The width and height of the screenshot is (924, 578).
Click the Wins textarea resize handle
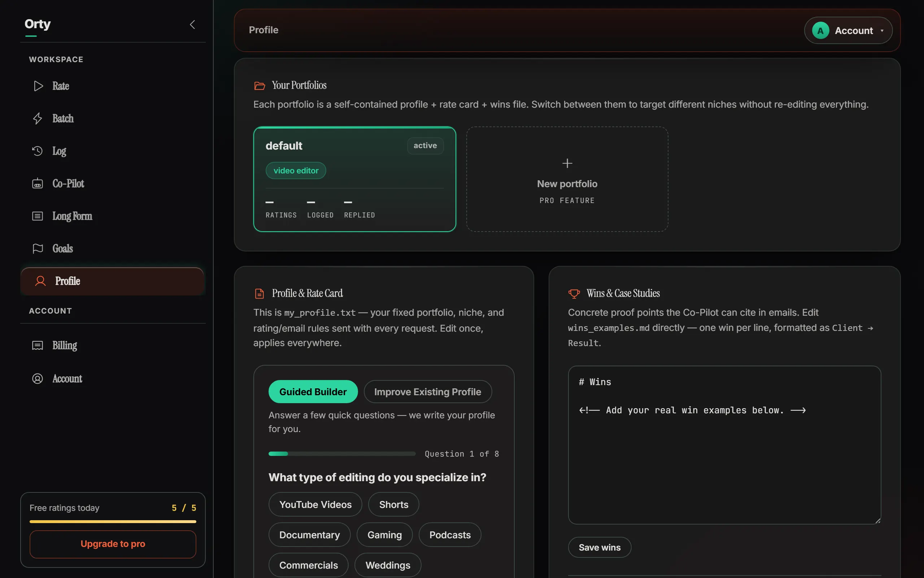pyautogui.click(x=877, y=521)
